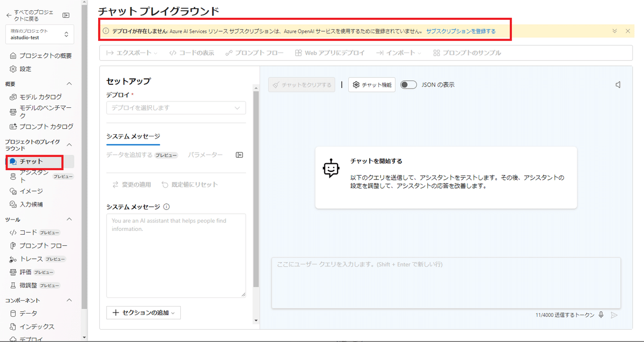Image resolution: width=644 pixels, height=342 pixels.
Task: Open the イメージ playground
Action: point(27,191)
